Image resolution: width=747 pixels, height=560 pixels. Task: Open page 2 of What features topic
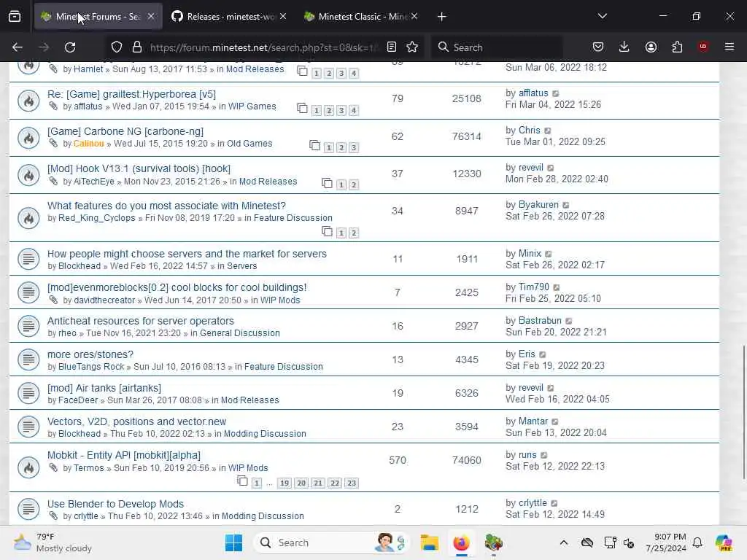click(x=354, y=233)
